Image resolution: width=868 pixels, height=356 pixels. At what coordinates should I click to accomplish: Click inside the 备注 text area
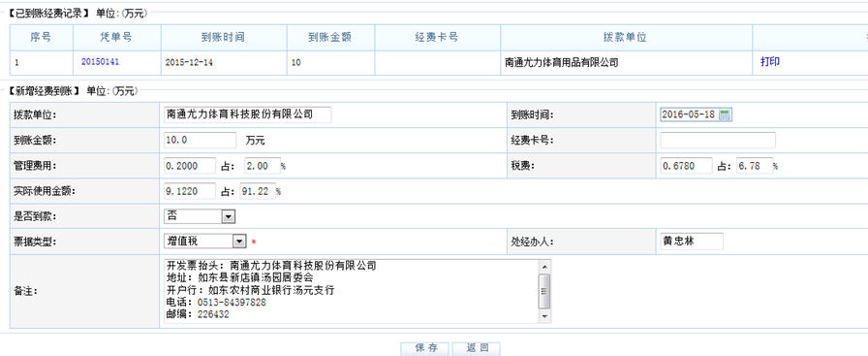pyautogui.click(x=352, y=291)
